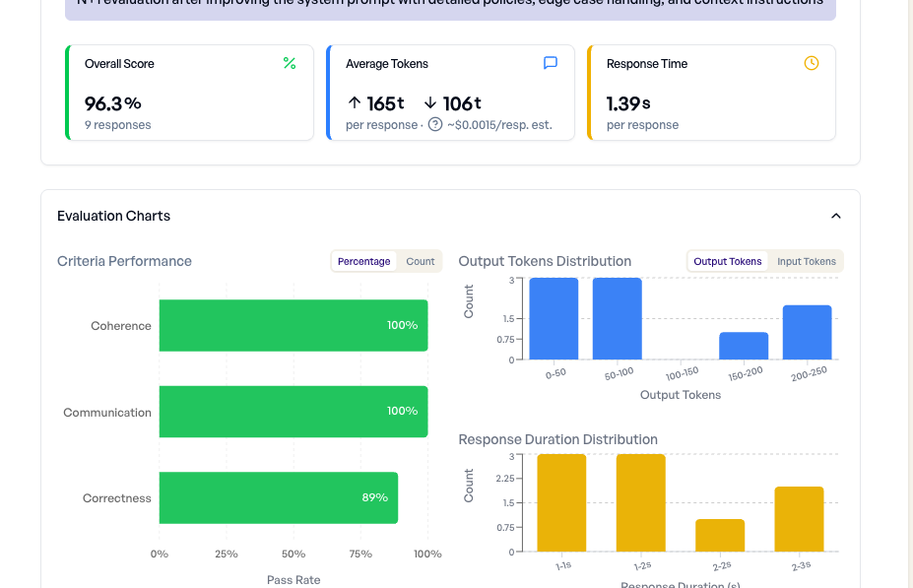Screen dimensions: 913x588
Task: Click the Evaluation Charts heading
Action: click(x=113, y=216)
